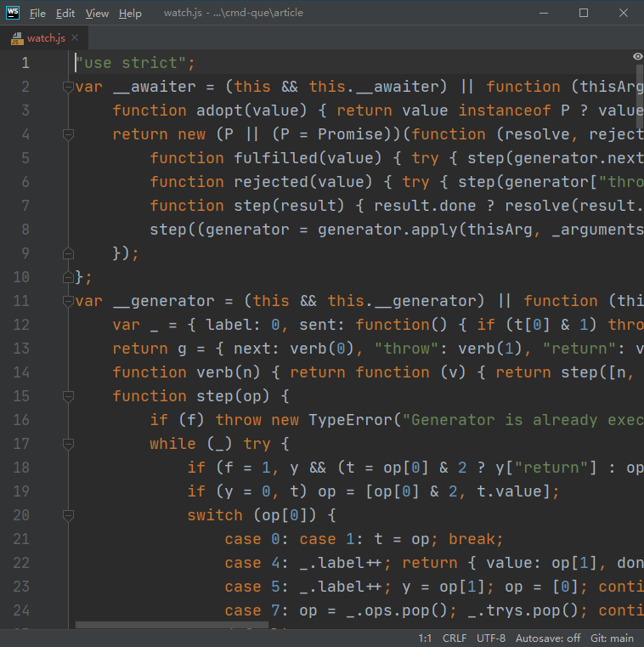Click fold end marker at line 10

pos(68,277)
